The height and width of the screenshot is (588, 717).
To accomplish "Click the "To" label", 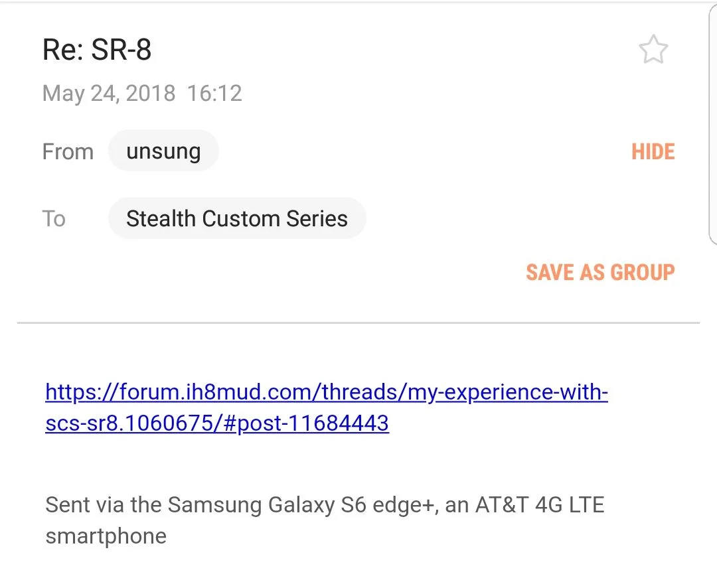I will [54, 218].
